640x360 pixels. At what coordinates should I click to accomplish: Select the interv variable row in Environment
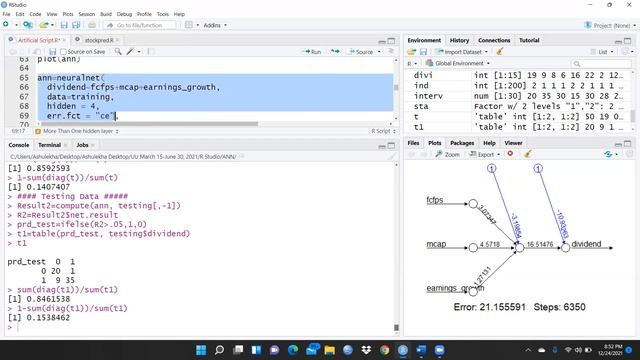click(518, 96)
